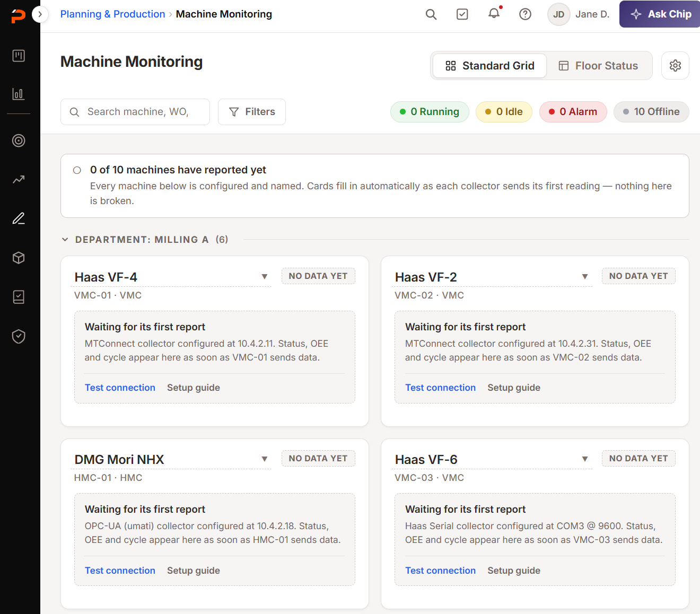Filter by 0 Running status chip
This screenshot has width=700, height=614.
430,112
